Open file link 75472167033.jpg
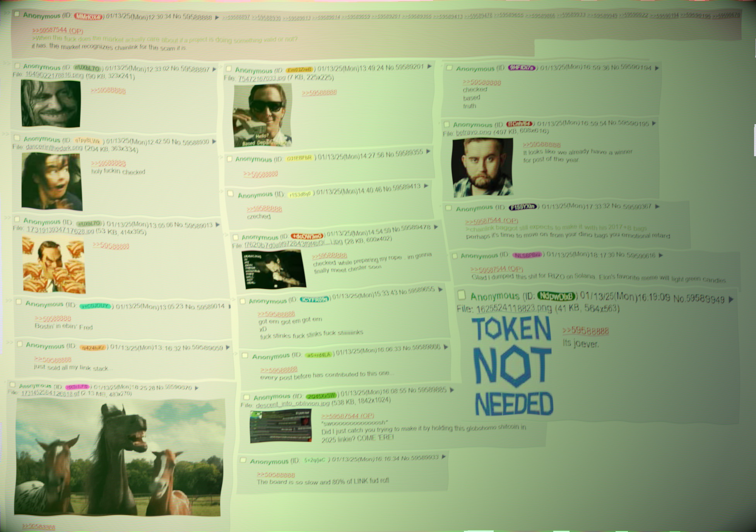The height and width of the screenshot is (532, 756). [262, 78]
